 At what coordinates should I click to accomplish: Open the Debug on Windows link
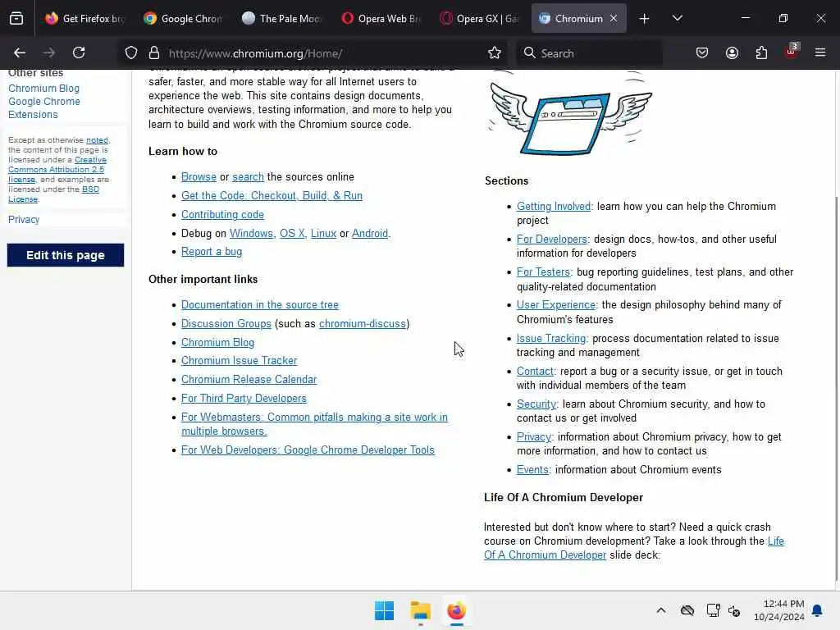tap(251, 234)
